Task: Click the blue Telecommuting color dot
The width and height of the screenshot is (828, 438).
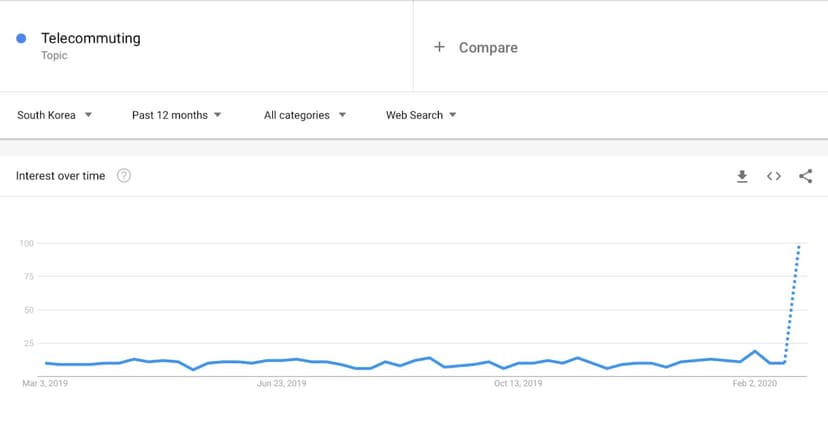Action: [x=21, y=38]
